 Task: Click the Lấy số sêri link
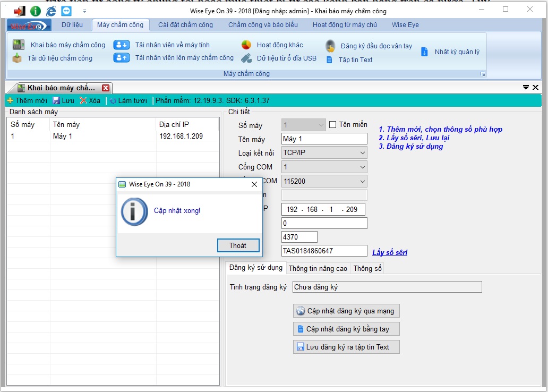click(x=390, y=252)
